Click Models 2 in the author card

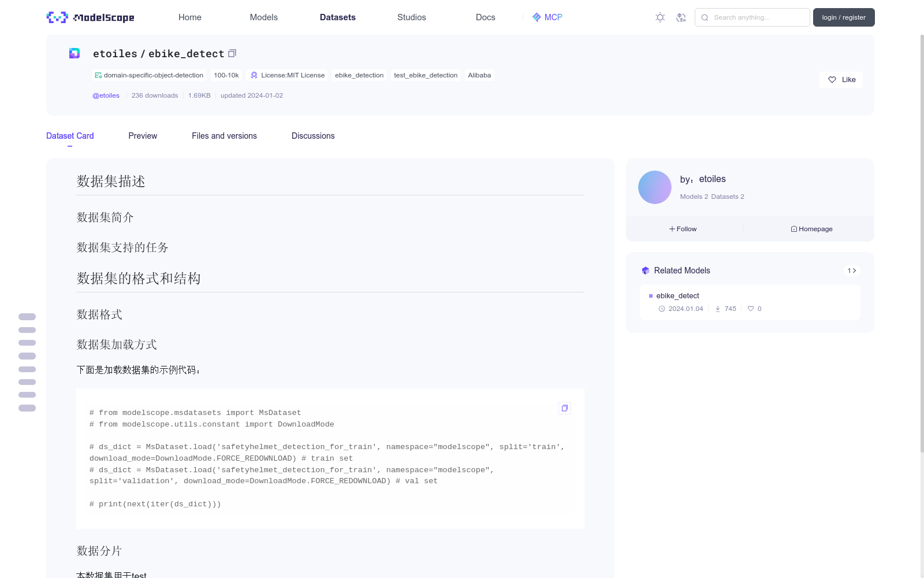pyautogui.click(x=694, y=197)
